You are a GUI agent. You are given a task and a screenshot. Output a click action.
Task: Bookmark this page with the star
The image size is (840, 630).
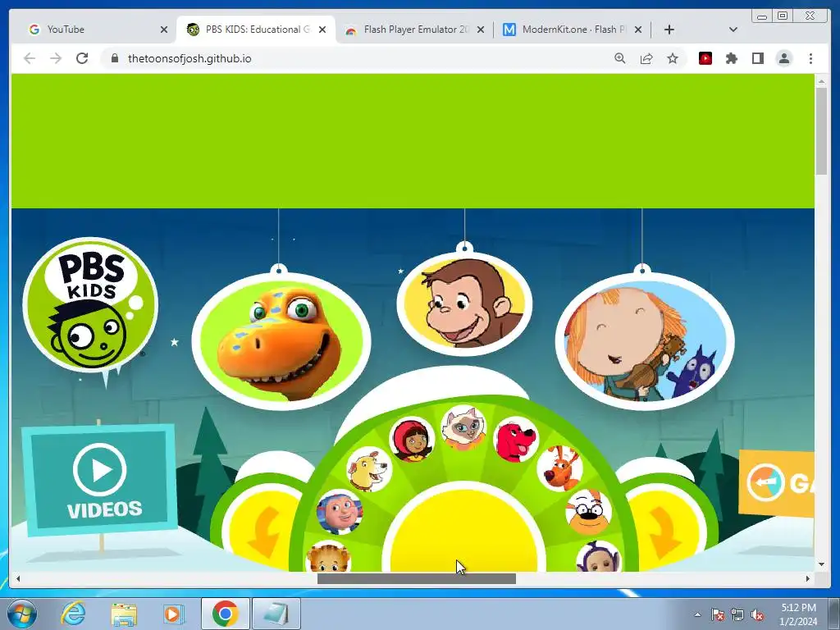pyautogui.click(x=673, y=58)
